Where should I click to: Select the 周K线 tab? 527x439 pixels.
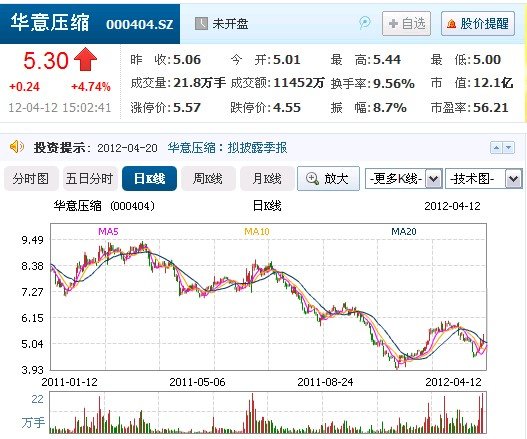(x=208, y=178)
